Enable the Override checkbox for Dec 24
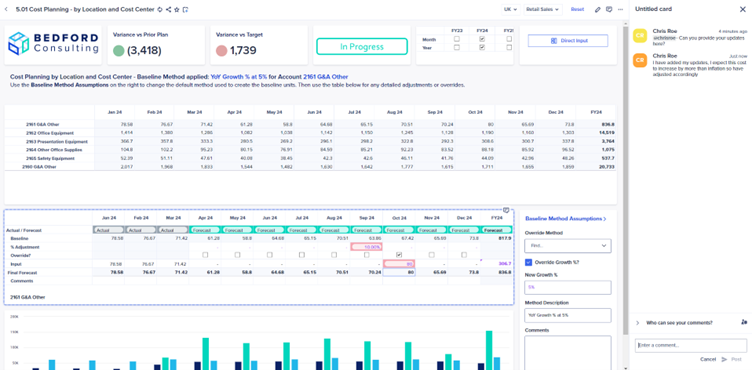 pos(464,255)
